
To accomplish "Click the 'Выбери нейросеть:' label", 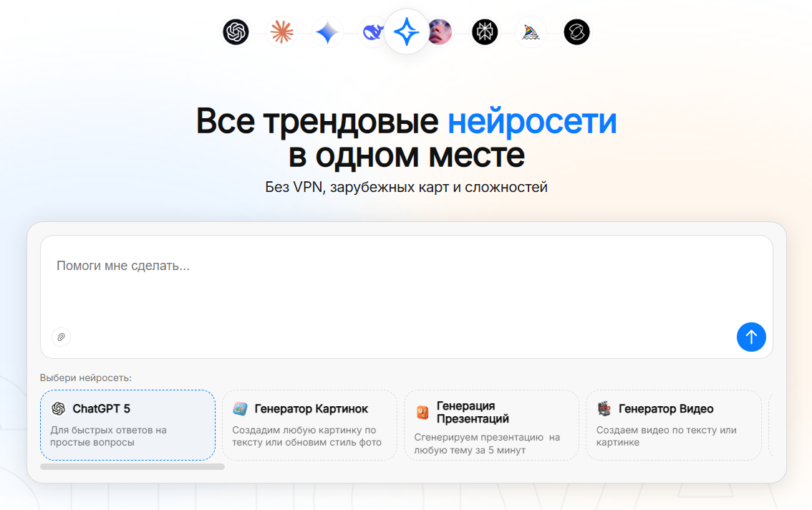I will click(x=86, y=377).
